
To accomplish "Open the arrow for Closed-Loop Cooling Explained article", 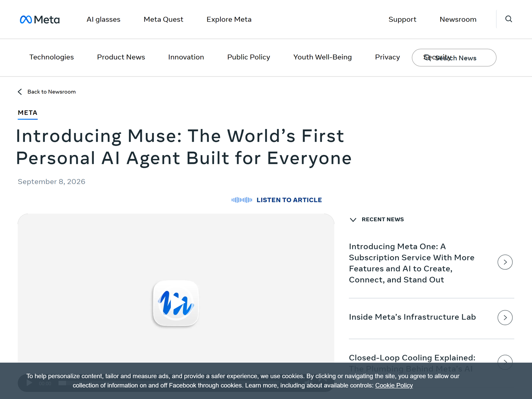I will pyautogui.click(x=505, y=362).
